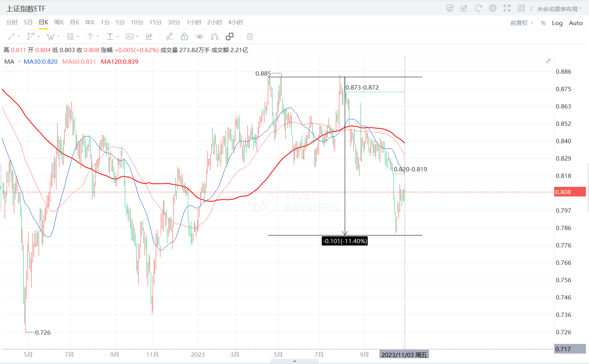Switch to the 周K timeframe tab
This screenshot has height=364, width=589.
click(x=59, y=22)
